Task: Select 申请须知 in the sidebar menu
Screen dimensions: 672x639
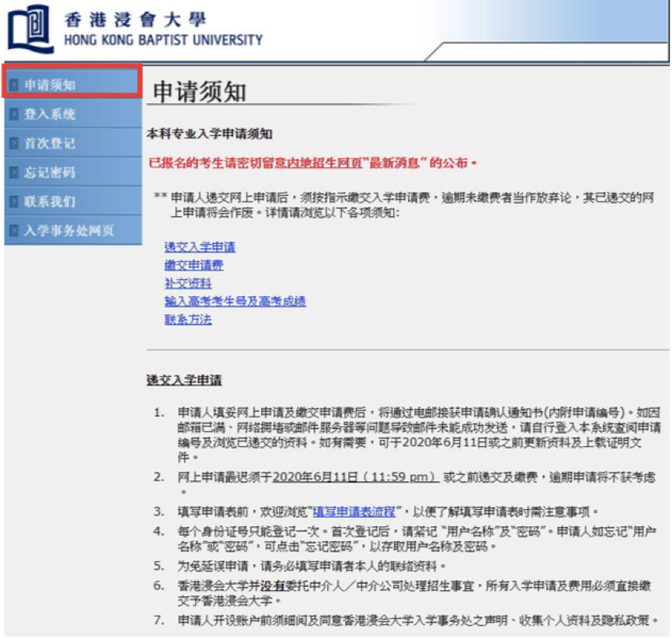Action: 50,84
